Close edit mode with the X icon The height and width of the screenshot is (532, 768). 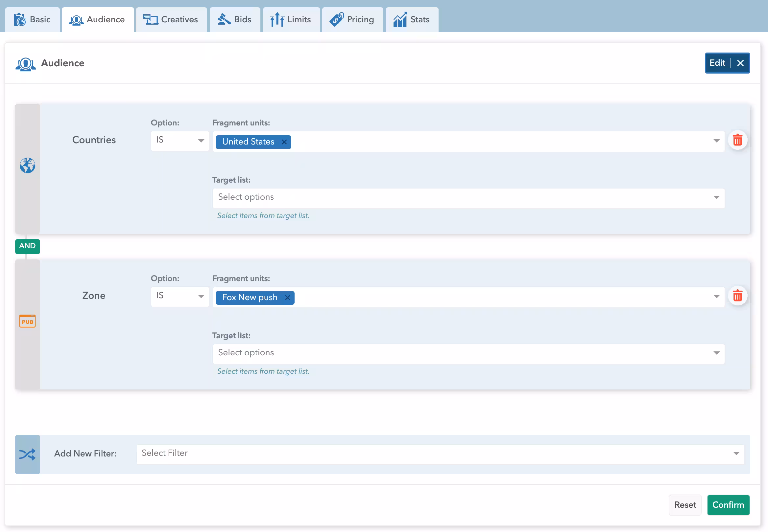point(740,63)
